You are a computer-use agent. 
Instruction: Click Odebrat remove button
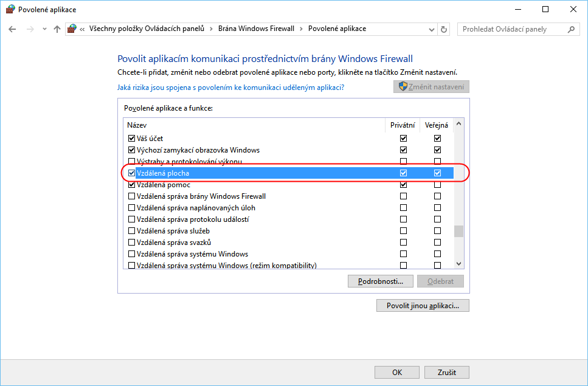click(x=441, y=281)
